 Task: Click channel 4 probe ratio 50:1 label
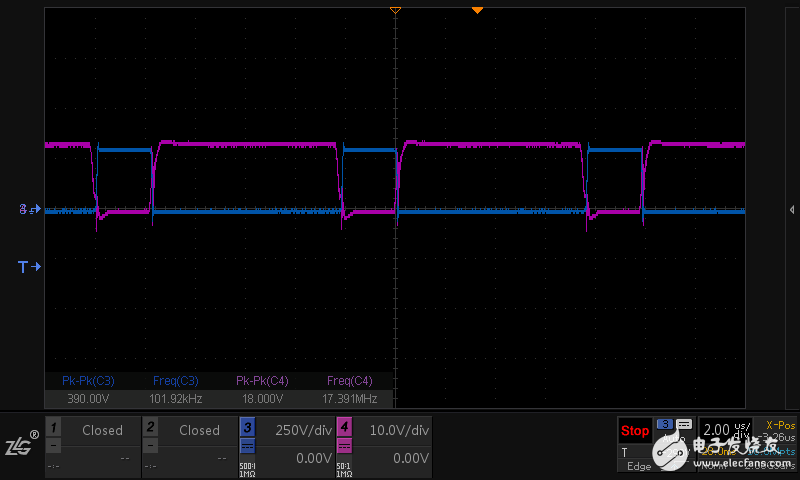click(343, 466)
